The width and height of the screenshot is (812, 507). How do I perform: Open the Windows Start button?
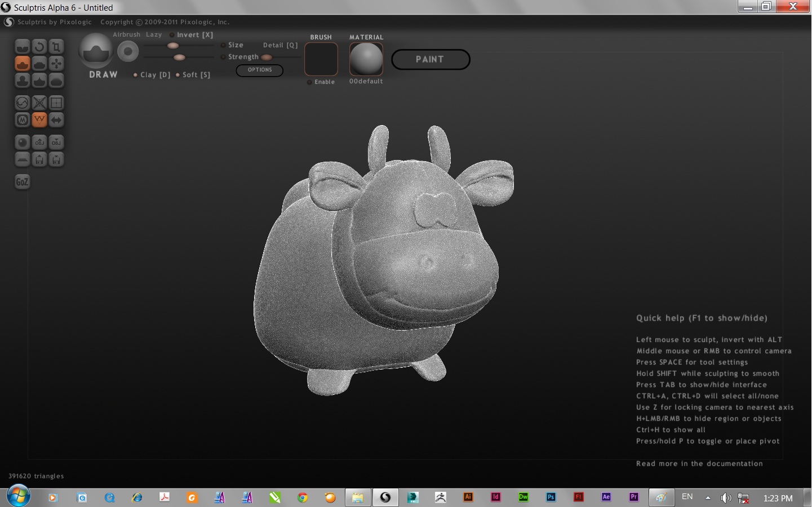coord(18,496)
